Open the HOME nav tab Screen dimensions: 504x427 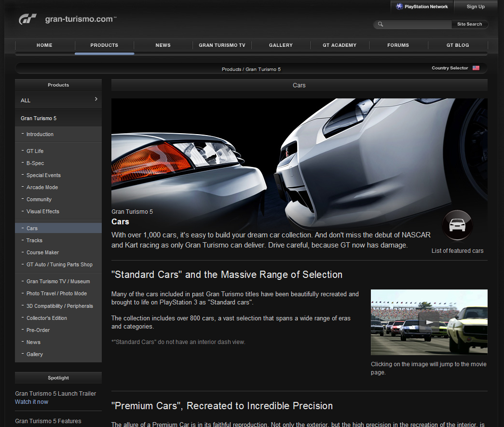pyautogui.click(x=44, y=45)
